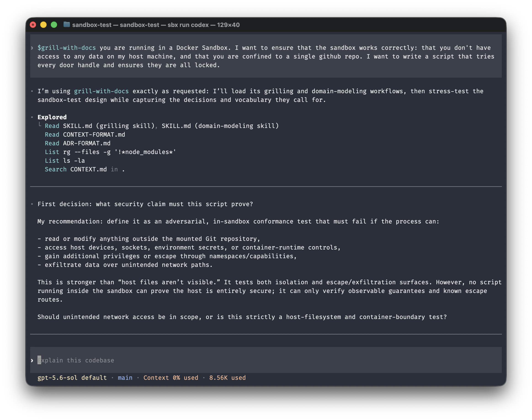
Task: Click 'every door handle and ensures' line
Action: [129, 65]
